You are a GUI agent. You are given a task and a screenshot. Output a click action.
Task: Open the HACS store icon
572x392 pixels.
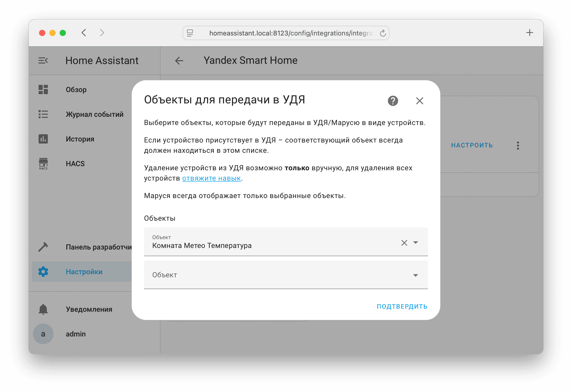click(43, 164)
